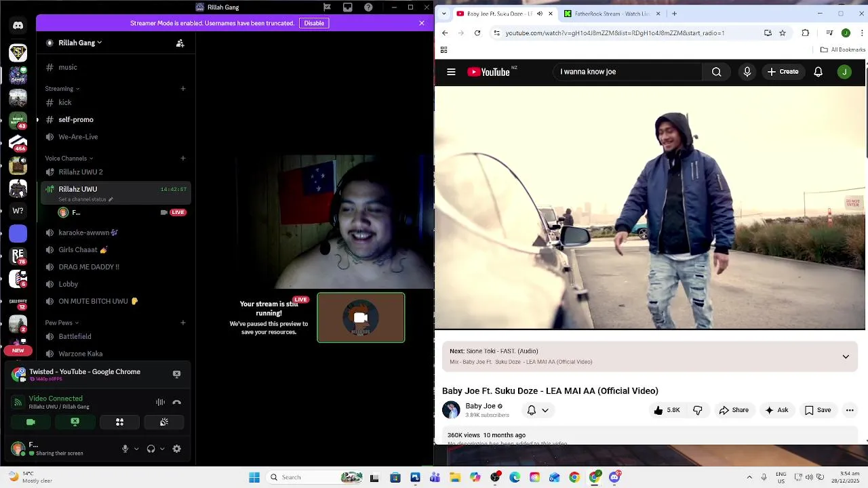Collapse the Pew Pews category
Viewport: 868px width, 488px height.
click(x=62, y=323)
